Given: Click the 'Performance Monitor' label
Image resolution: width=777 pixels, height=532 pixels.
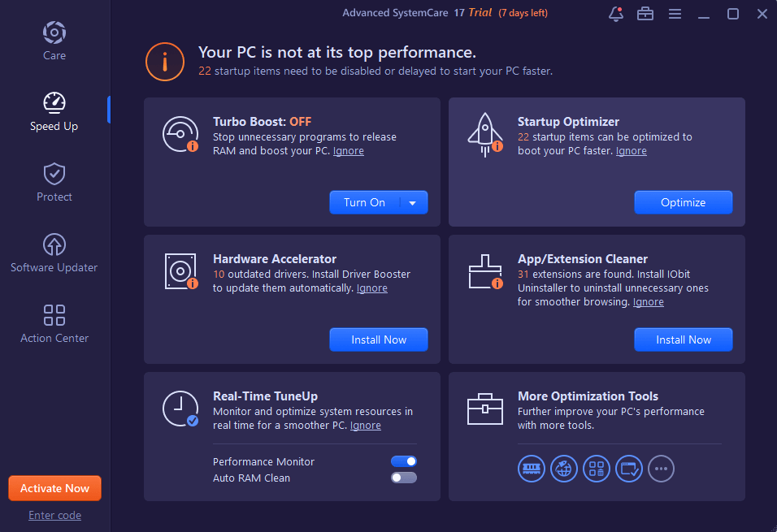Looking at the screenshot, I should point(263,461).
